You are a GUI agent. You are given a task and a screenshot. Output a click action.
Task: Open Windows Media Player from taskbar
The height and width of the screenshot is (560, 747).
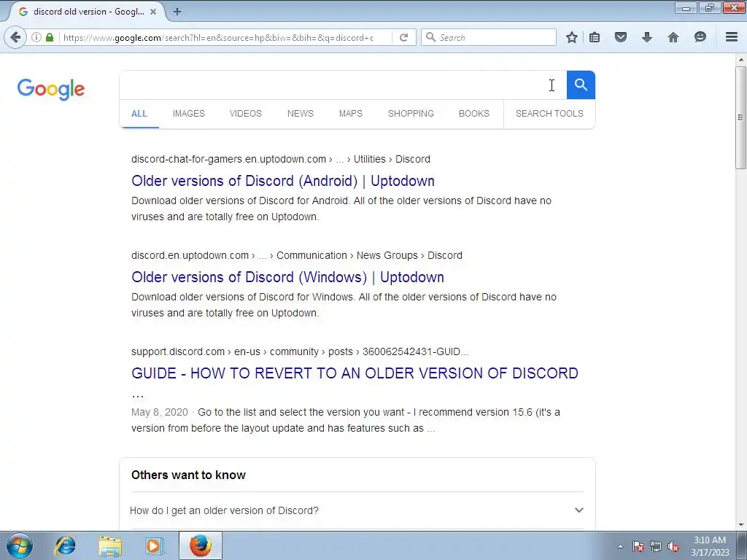(x=155, y=545)
